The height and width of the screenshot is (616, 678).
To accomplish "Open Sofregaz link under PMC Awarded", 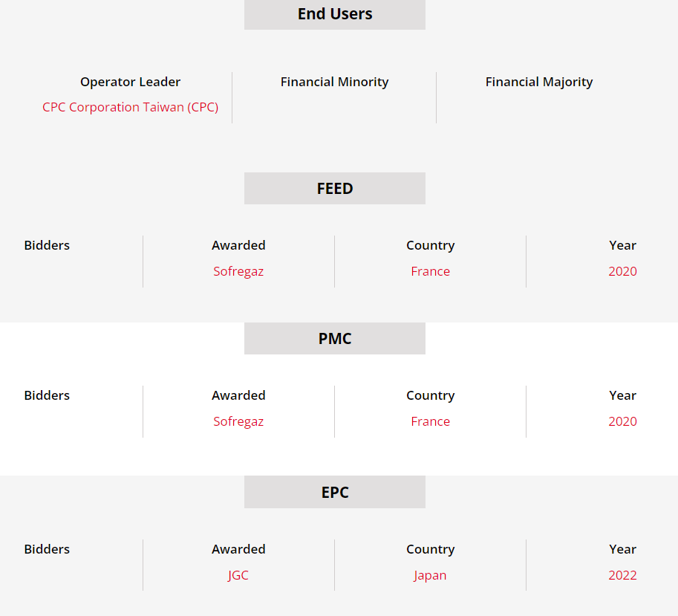I will pos(238,422).
